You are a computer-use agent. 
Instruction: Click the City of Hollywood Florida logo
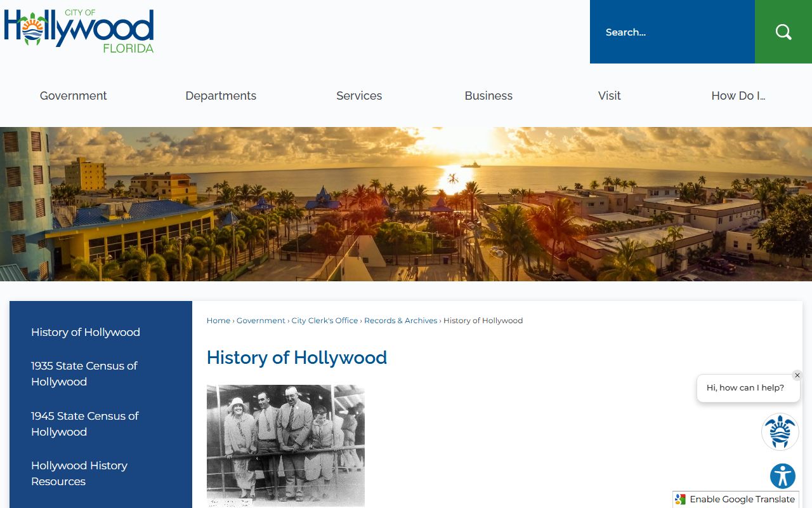(79, 31)
